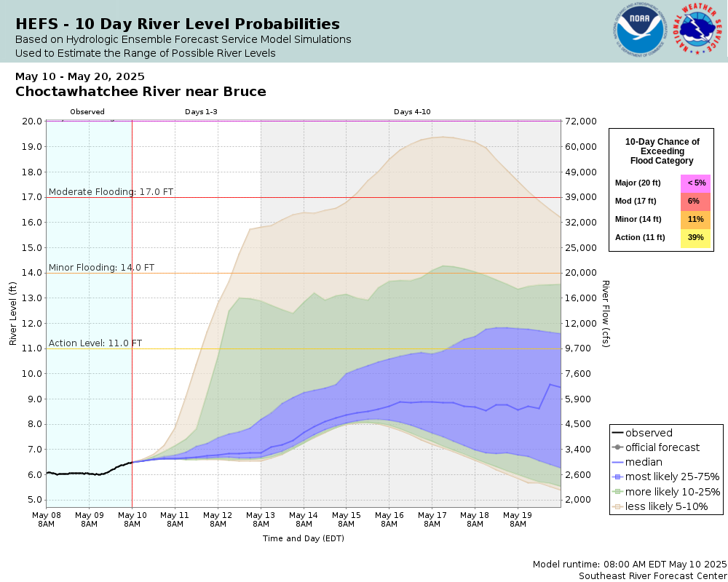
Task: Click the less likely 5-10% legend marker
Action: coord(617,506)
